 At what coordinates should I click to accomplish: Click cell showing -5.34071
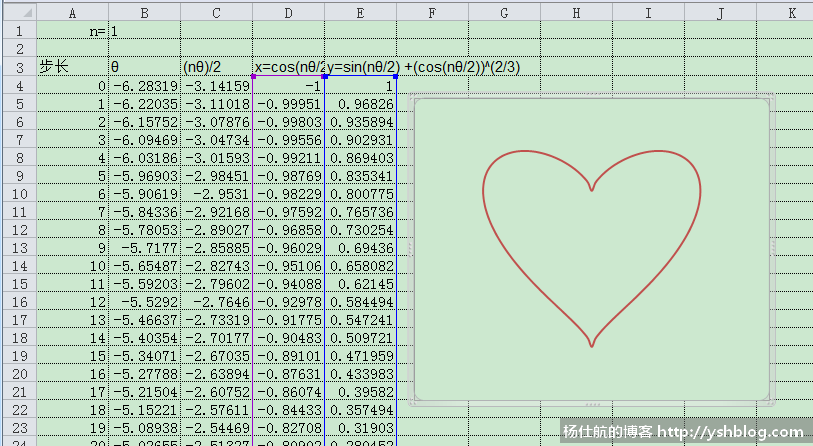pos(145,356)
